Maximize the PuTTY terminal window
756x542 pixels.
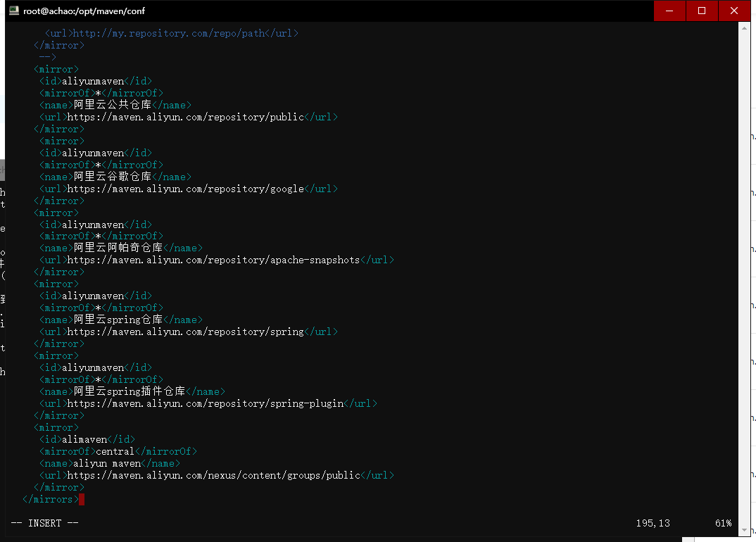point(702,11)
